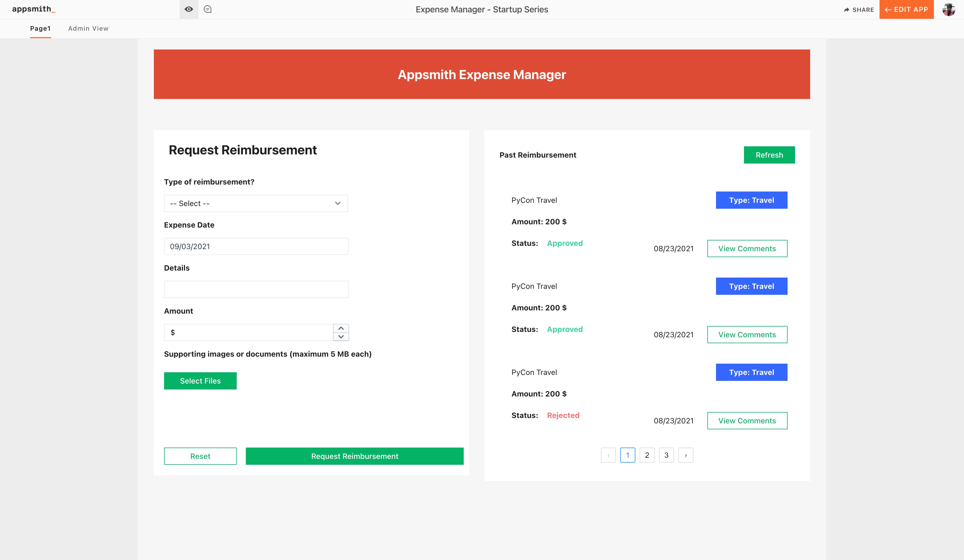Click the Refresh button
Screen dimensions: 964x560
[769, 155]
